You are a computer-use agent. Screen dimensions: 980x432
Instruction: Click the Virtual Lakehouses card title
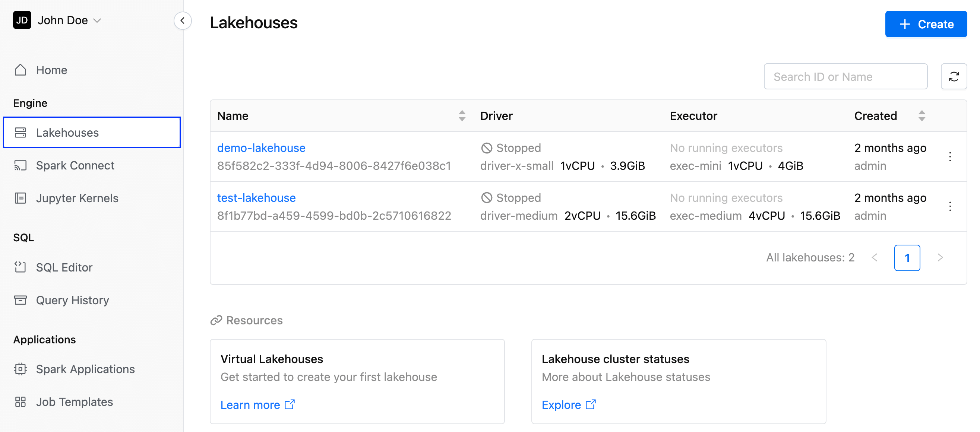coord(271,359)
